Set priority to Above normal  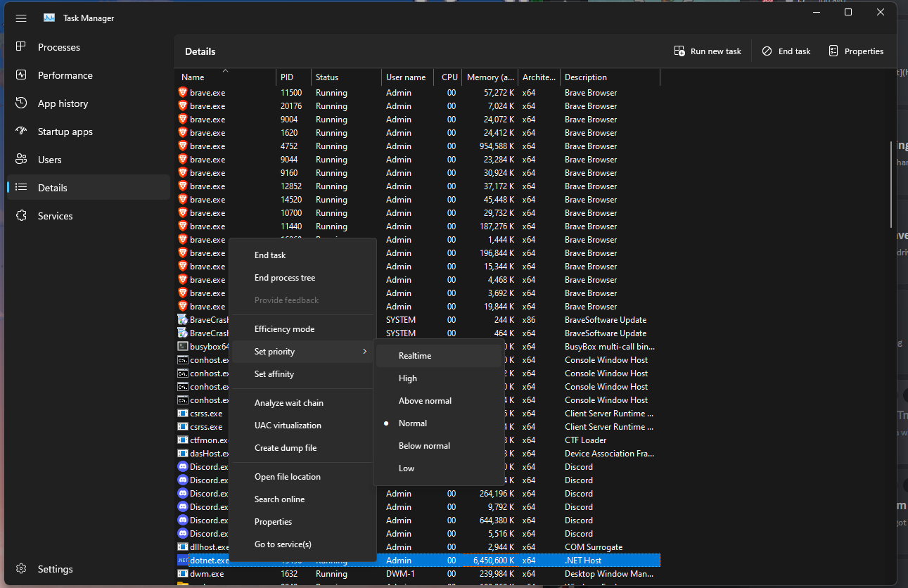click(439, 401)
